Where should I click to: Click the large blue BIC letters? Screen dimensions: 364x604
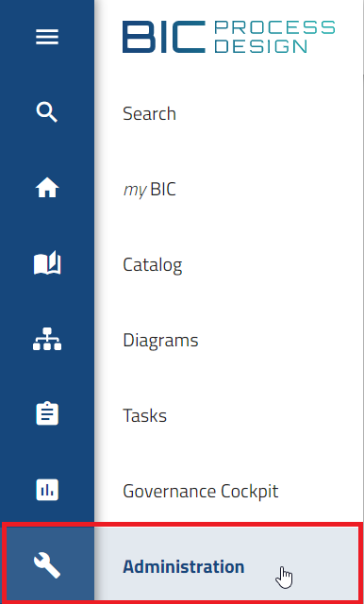point(164,37)
